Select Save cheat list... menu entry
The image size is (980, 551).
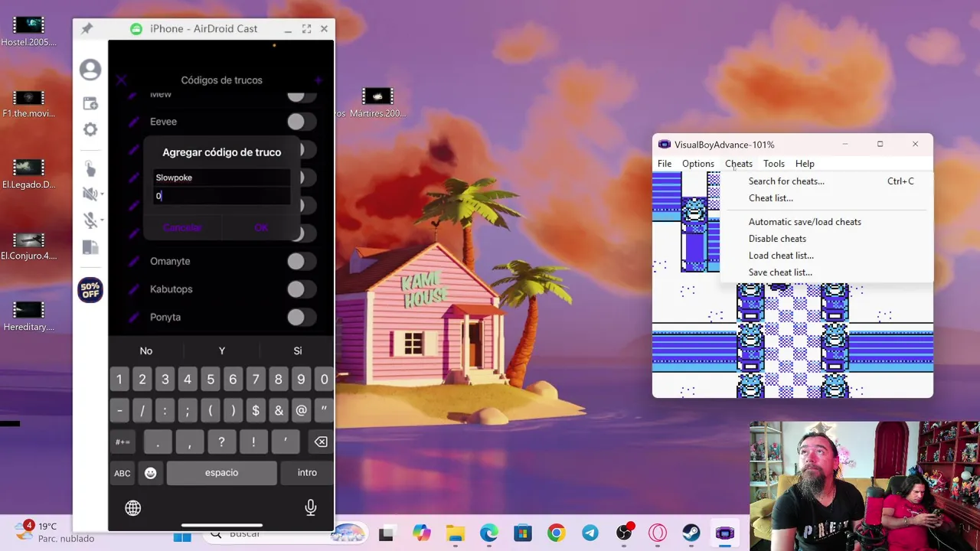(x=826, y=272)
